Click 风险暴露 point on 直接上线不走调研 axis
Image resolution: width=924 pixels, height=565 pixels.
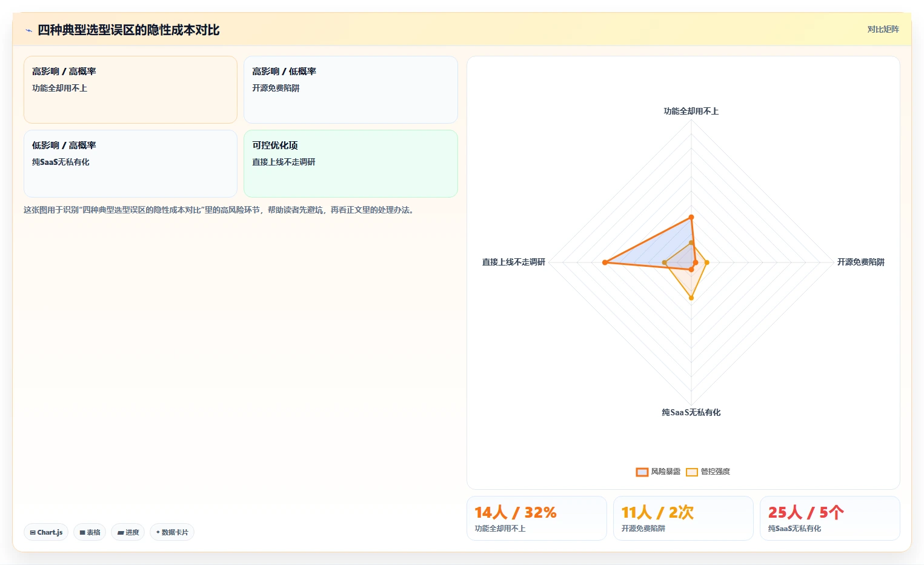click(x=605, y=262)
